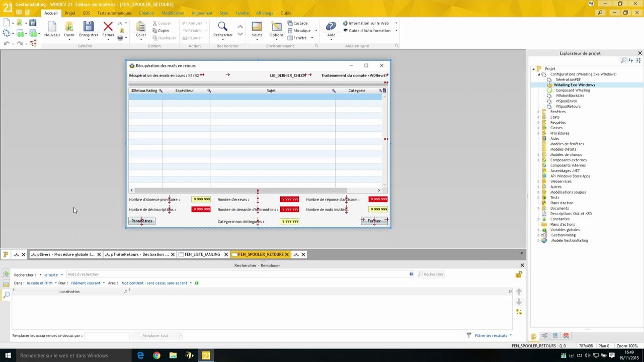Image resolution: width=644 pixels, height=362 pixels.
Task: Open the Projet ribbon tab
Action: click(70, 13)
